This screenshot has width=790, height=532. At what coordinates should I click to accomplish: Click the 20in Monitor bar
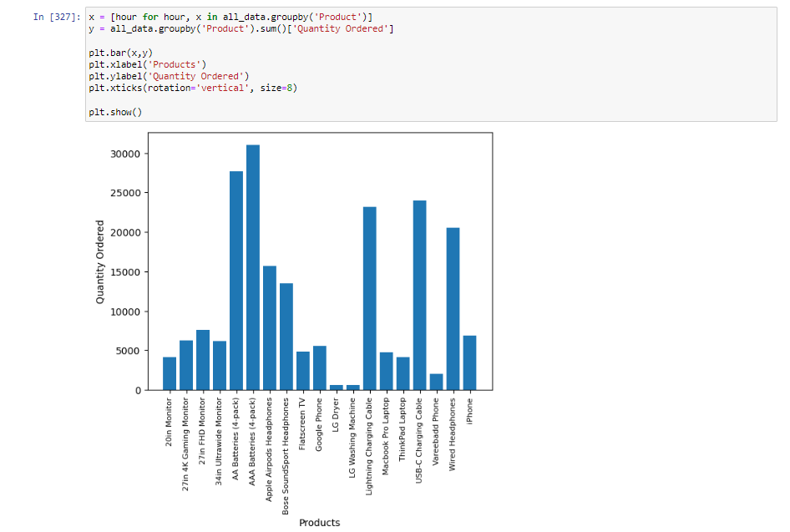click(170, 373)
